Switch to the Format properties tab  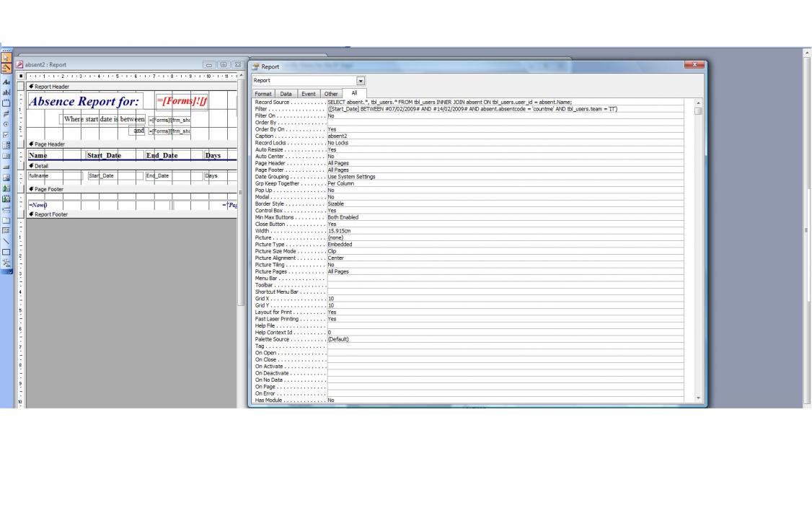[x=262, y=94]
